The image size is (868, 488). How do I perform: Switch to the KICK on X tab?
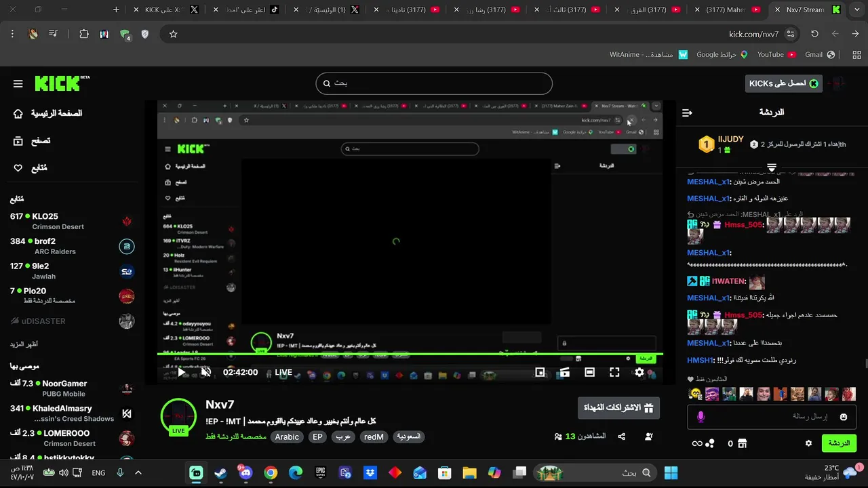pos(167,9)
